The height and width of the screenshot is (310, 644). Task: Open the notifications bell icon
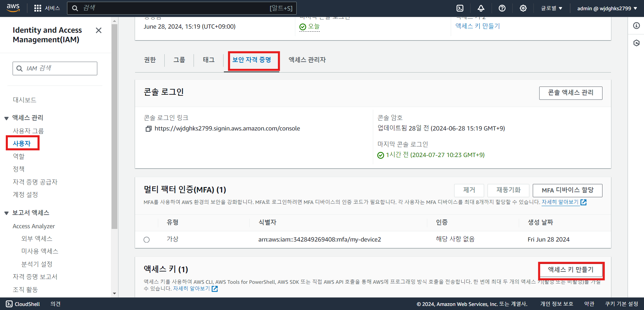click(x=481, y=8)
